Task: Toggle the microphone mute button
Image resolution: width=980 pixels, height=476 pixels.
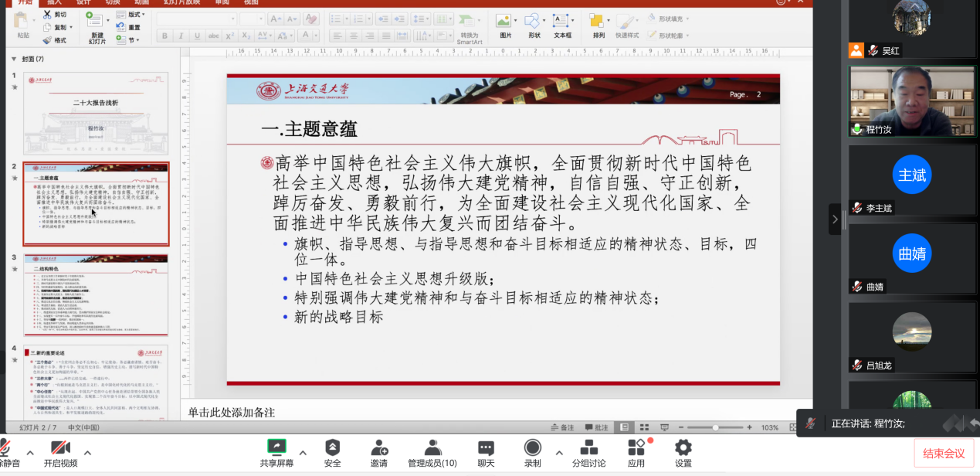Action: (x=6, y=448)
